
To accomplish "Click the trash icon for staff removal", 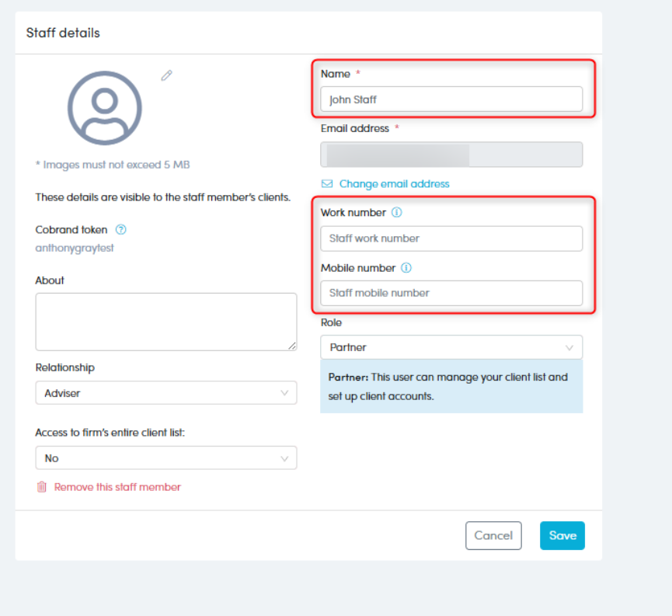I will tap(42, 487).
